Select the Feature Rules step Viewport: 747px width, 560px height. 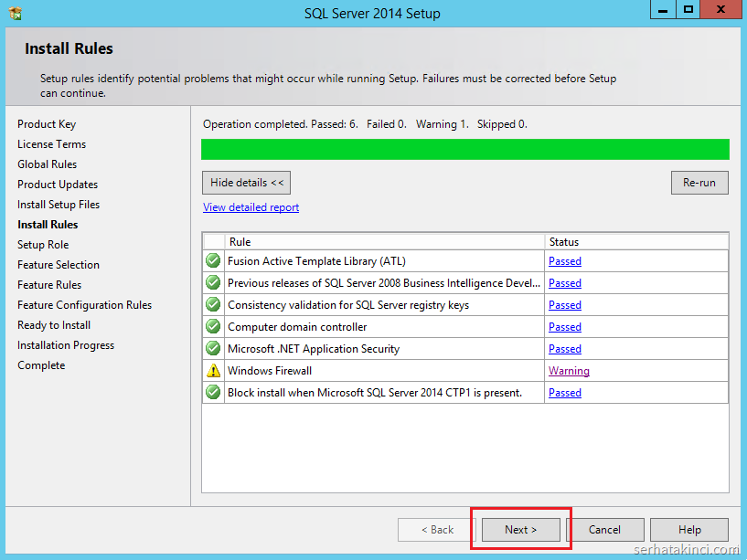point(49,285)
